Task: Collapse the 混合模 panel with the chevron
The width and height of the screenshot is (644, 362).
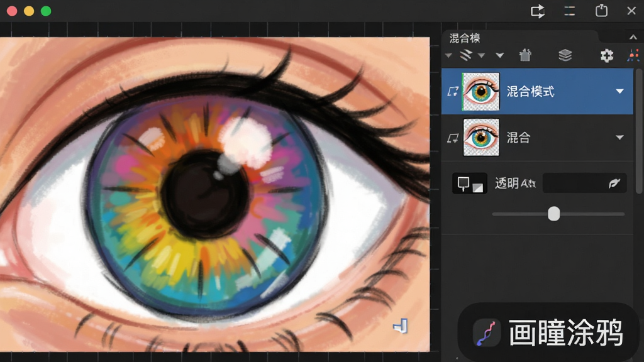Action: [x=633, y=37]
